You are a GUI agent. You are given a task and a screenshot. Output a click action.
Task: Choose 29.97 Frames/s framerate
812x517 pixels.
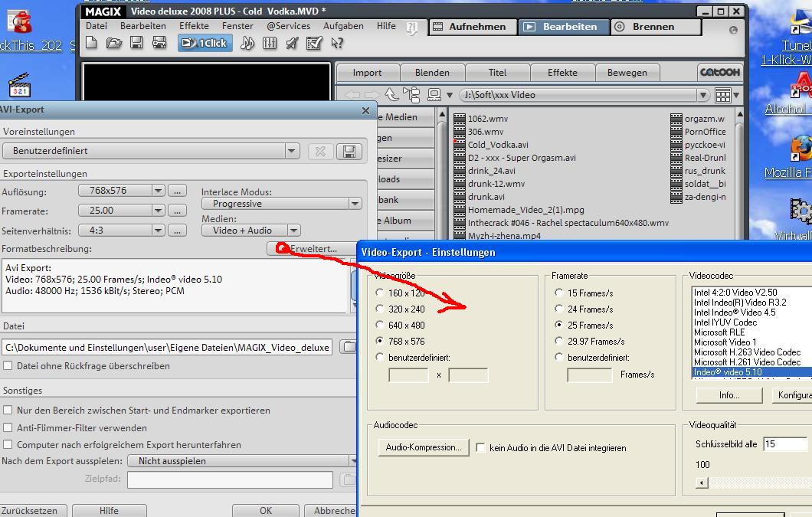pyautogui.click(x=558, y=342)
